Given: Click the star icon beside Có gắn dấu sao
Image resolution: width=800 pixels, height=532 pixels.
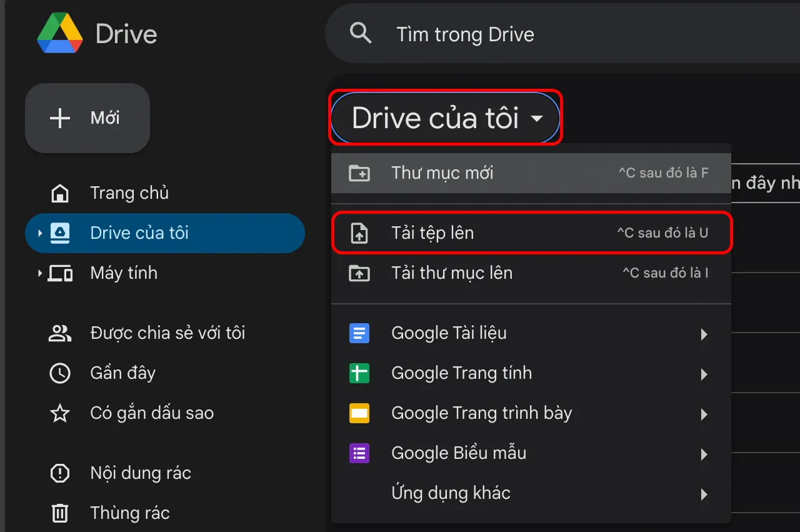Looking at the screenshot, I should [59, 413].
